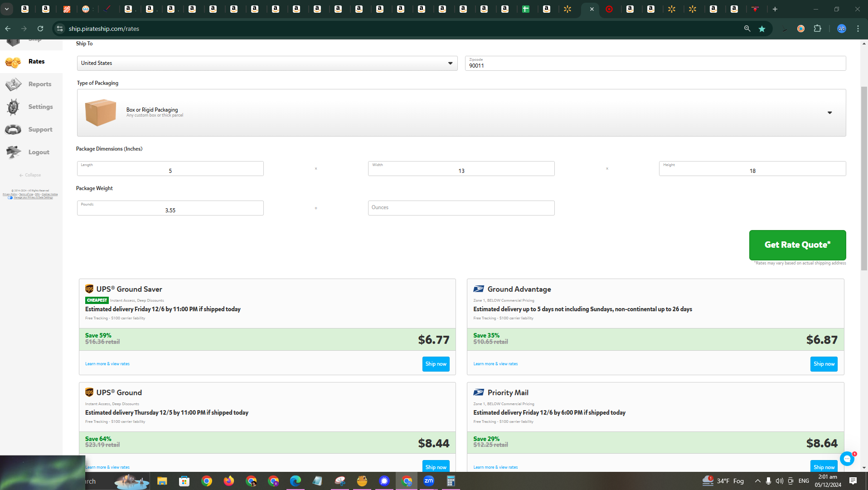The height and width of the screenshot is (490, 868).
Task: Go back with the browser back arrow
Action: (x=8, y=29)
